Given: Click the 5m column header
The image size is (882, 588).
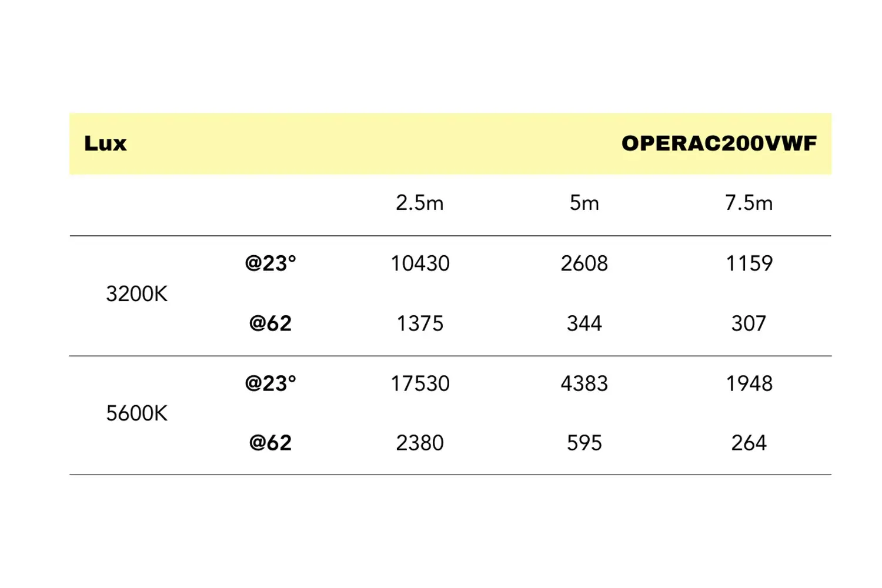Looking at the screenshot, I should (584, 203).
